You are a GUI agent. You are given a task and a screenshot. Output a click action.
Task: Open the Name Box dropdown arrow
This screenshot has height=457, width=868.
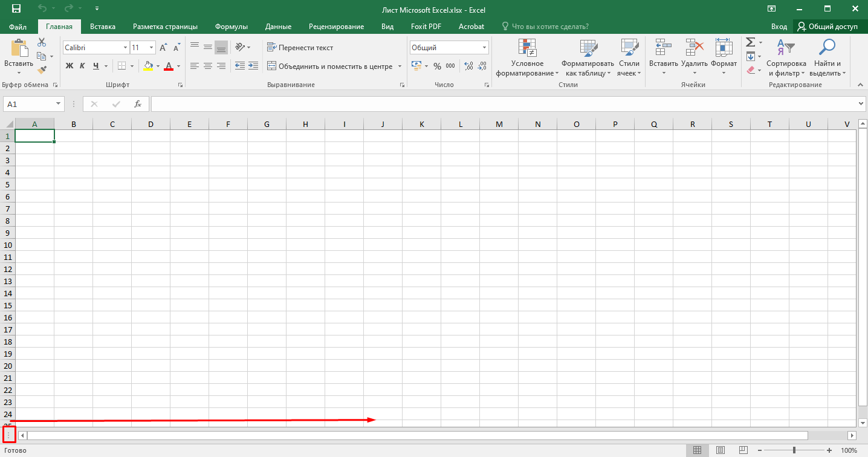pyautogui.click(x=58, y=104)
